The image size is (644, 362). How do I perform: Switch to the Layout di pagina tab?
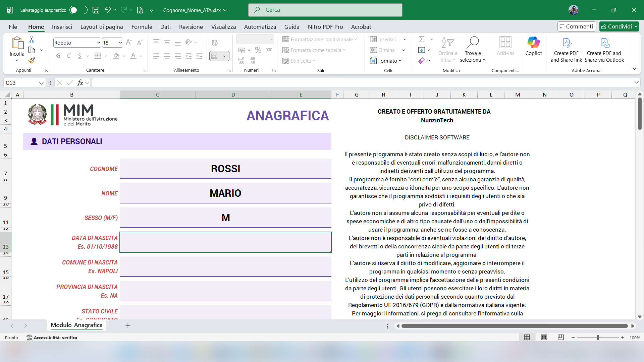[102, 27]
